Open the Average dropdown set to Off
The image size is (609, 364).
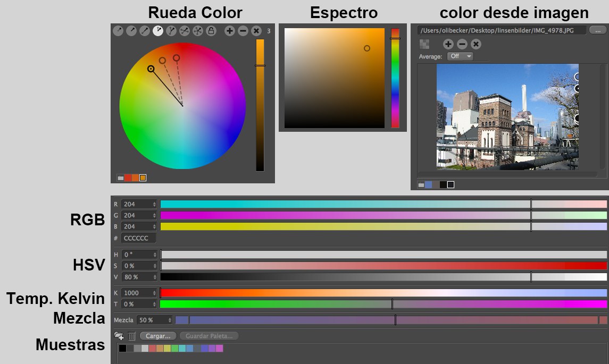(x=460, y=56)
